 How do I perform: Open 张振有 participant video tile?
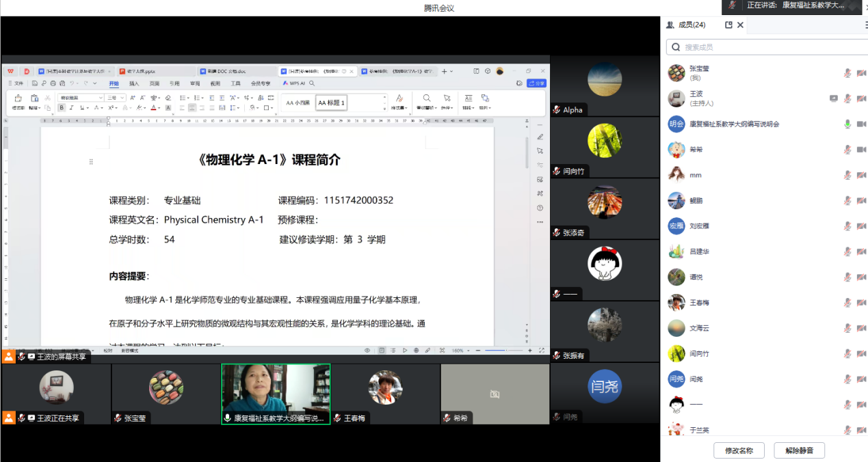[x=605, y=331]
